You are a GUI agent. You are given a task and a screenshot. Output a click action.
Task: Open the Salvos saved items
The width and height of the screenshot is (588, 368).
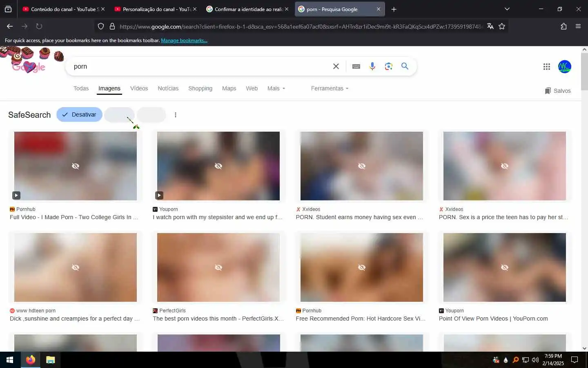tap(558, 91)
